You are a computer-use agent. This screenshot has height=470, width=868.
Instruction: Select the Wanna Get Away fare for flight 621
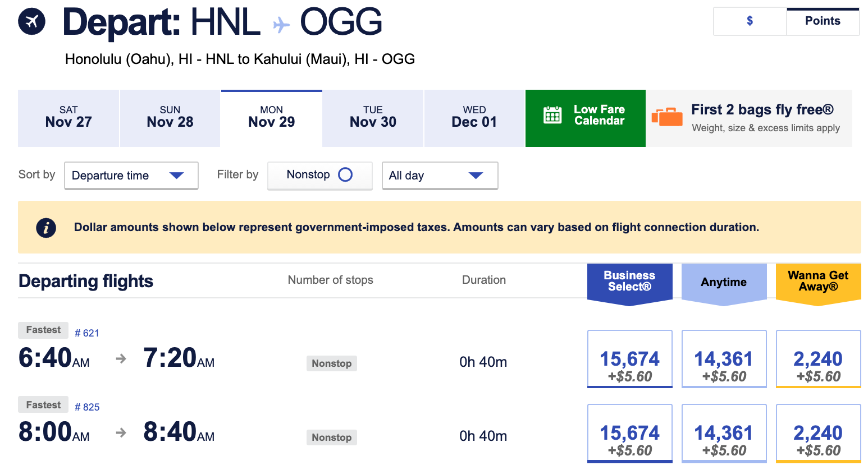coord(818,359)
